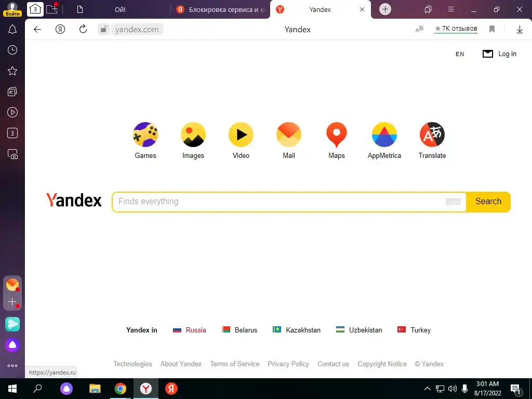The height and width of the screenshot is (399, 532).
Task: Open Yandex in Russia link
Action: 189,330
